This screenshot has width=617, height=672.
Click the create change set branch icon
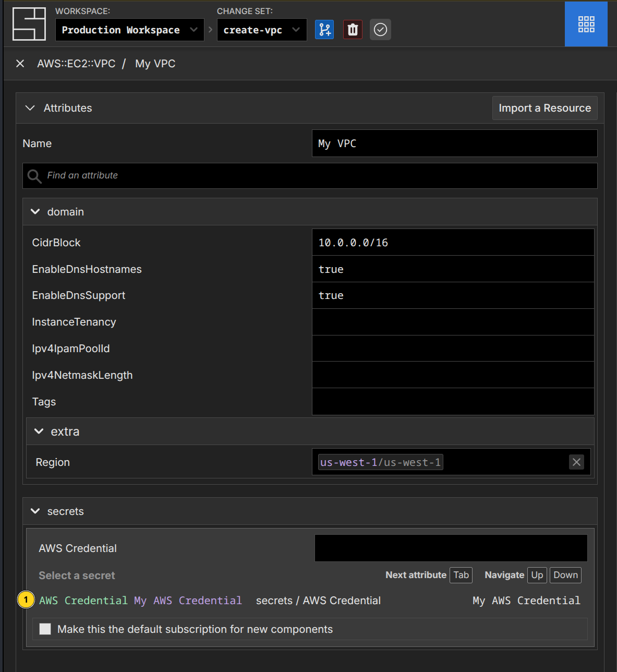pyautogui.click(x=324, y=30)
